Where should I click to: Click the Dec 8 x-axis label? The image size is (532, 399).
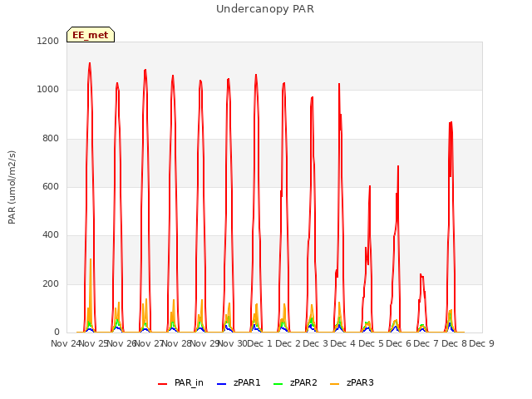[x=454, y=343]
